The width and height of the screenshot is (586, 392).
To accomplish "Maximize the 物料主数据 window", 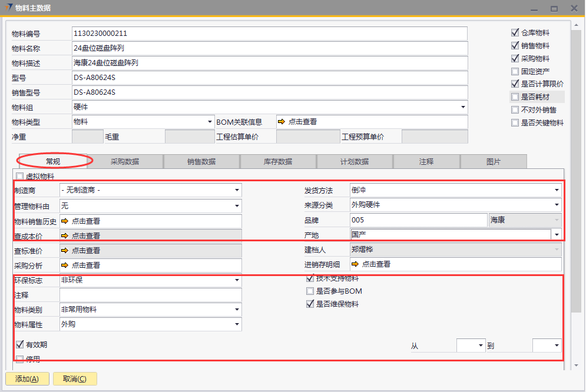I will click(x=554, y=8).
